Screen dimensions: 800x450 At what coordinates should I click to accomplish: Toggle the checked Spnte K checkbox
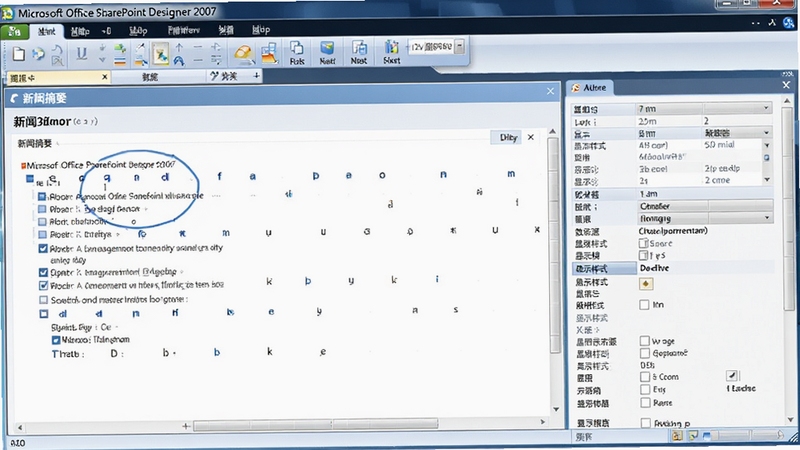pos(43,272)
